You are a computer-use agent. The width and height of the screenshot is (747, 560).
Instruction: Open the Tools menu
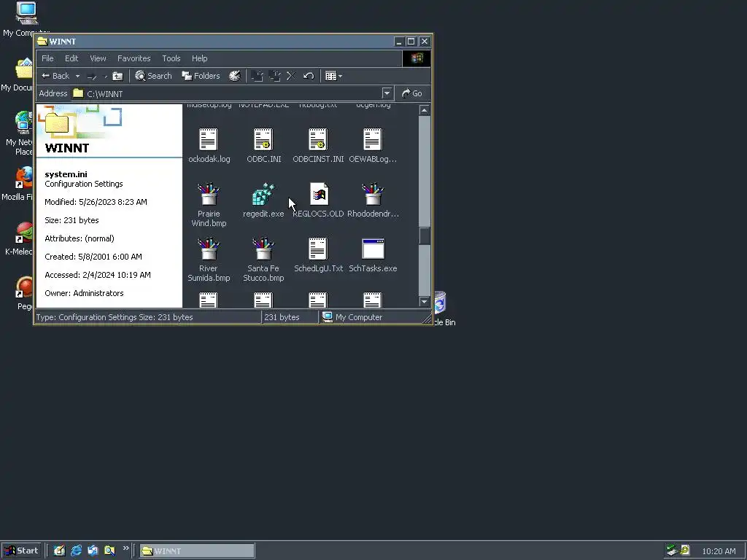point(171,58)
